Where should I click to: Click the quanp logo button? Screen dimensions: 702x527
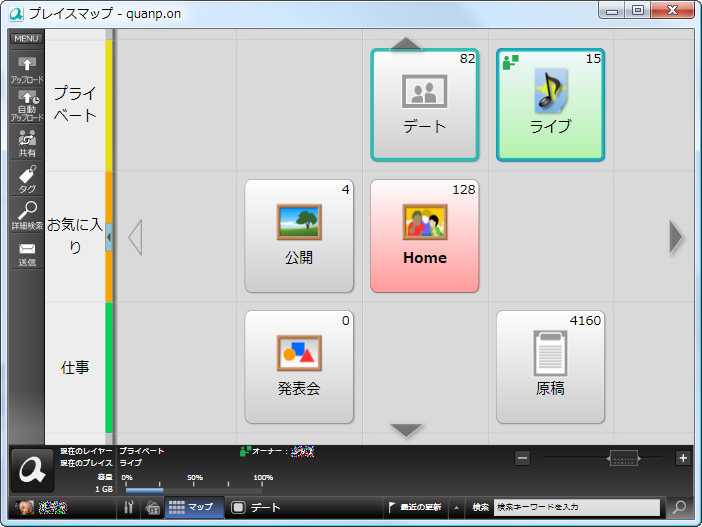pos(32,471)
